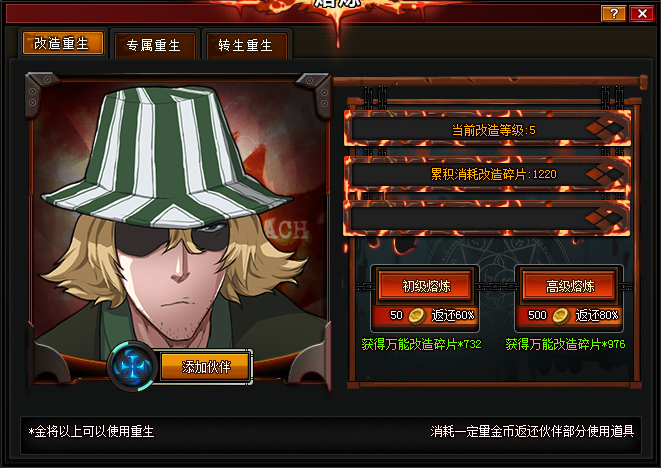Click the 高级熔炼 button

pyautogui.click(x=570, y=286)
